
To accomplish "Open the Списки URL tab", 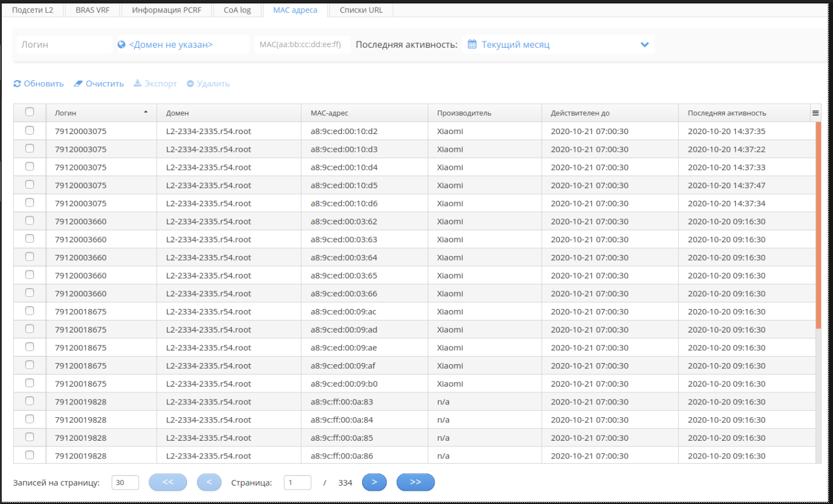I will pyautogui.click(x=361, y=10).
